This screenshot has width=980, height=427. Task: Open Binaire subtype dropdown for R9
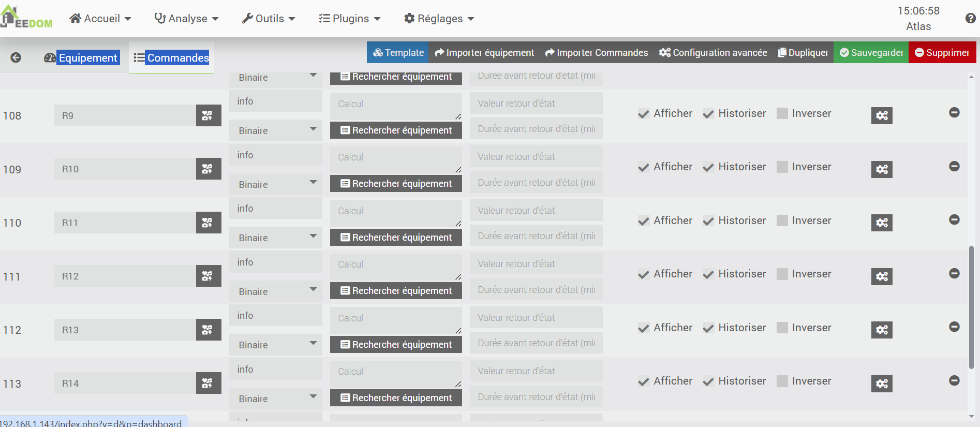276,130
